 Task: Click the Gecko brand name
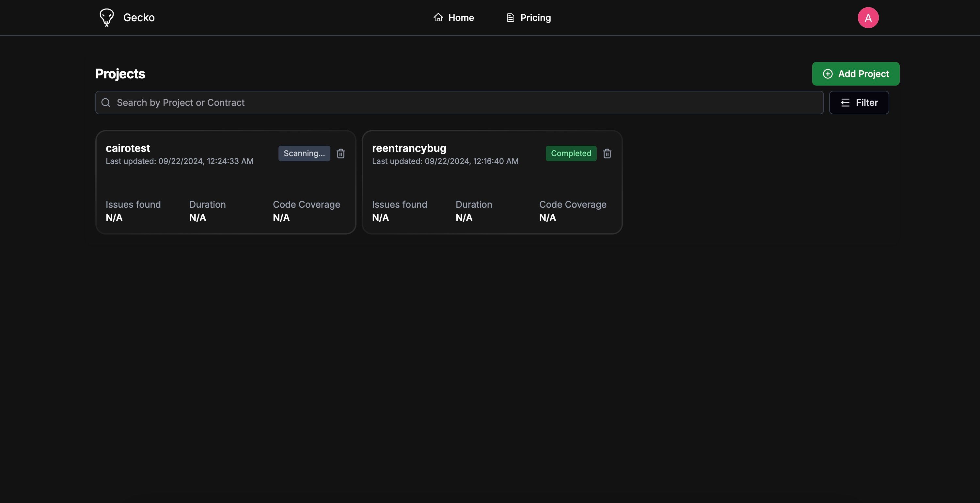139,18
